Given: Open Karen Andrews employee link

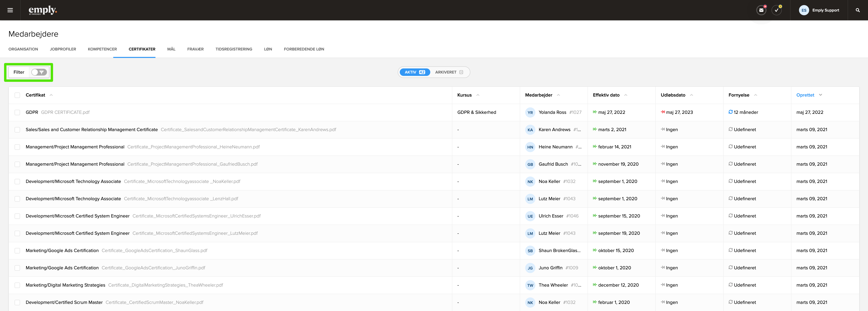Looking at the screenshot, I should [x=554, y=130].
